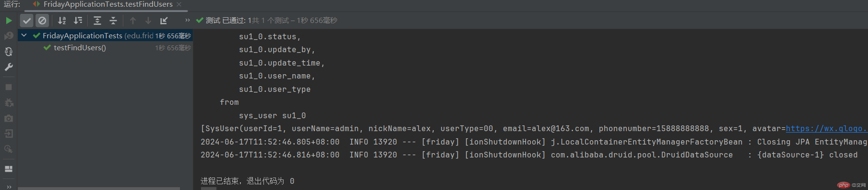Close the testFindUsers run tab
Image resolution: width=868 pixels, height=190 pixels.
(x=179, y=4)
